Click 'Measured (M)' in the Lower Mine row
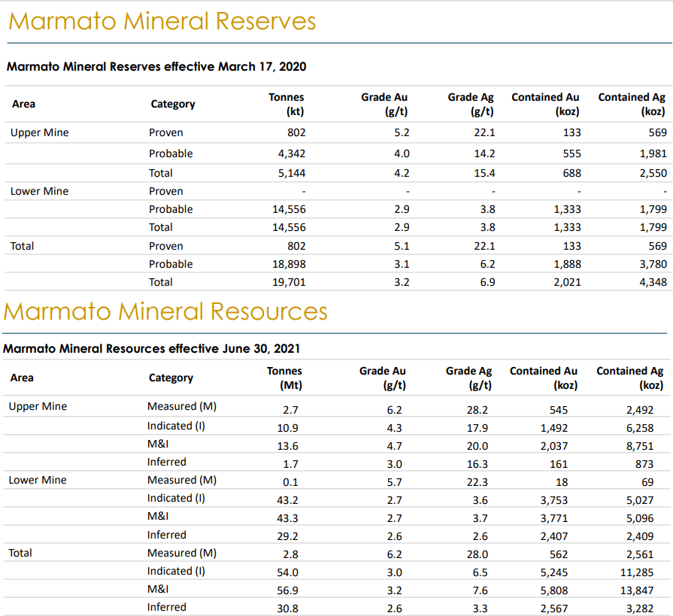 [182, 480]
